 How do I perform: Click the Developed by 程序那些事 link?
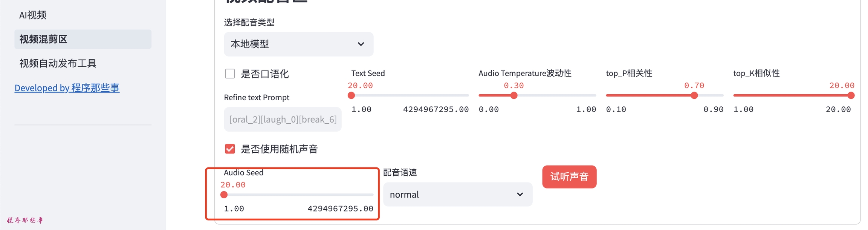[67, 88]
